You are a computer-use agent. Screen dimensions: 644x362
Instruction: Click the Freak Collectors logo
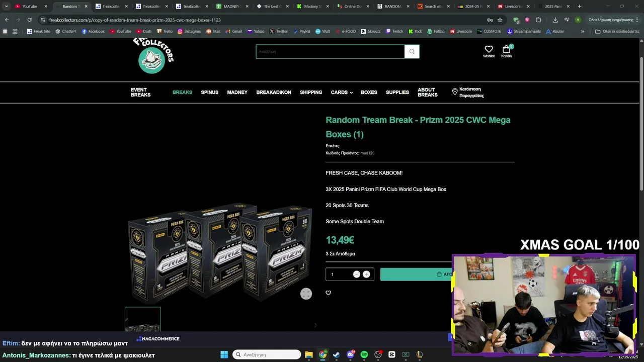click(153, 56)
